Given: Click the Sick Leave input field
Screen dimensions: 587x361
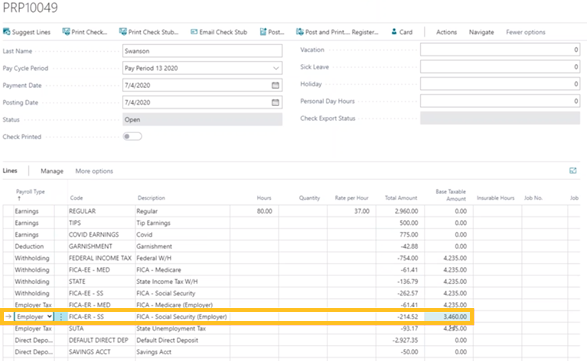Looking at the screenshot, I should pos(500,67).
